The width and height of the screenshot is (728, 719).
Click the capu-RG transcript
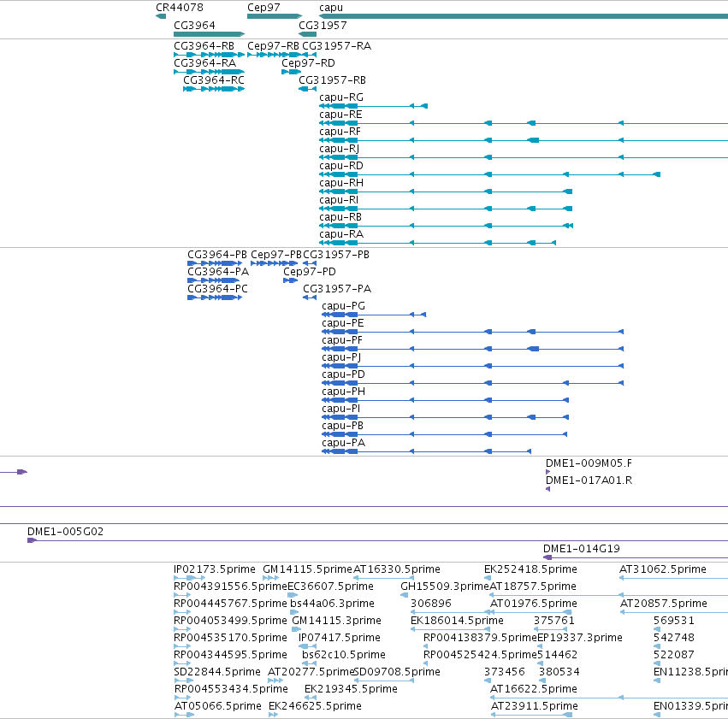(x=373, y=106)
